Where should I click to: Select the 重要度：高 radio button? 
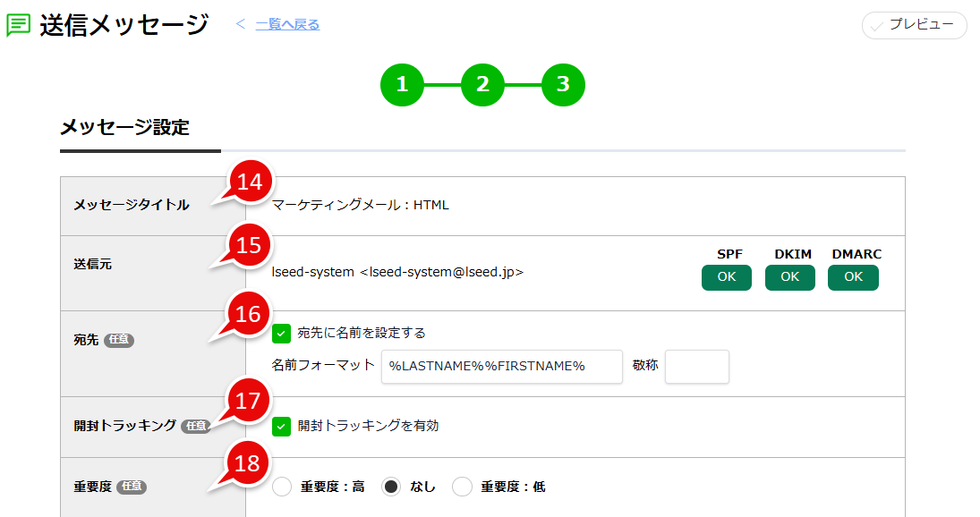281,487
